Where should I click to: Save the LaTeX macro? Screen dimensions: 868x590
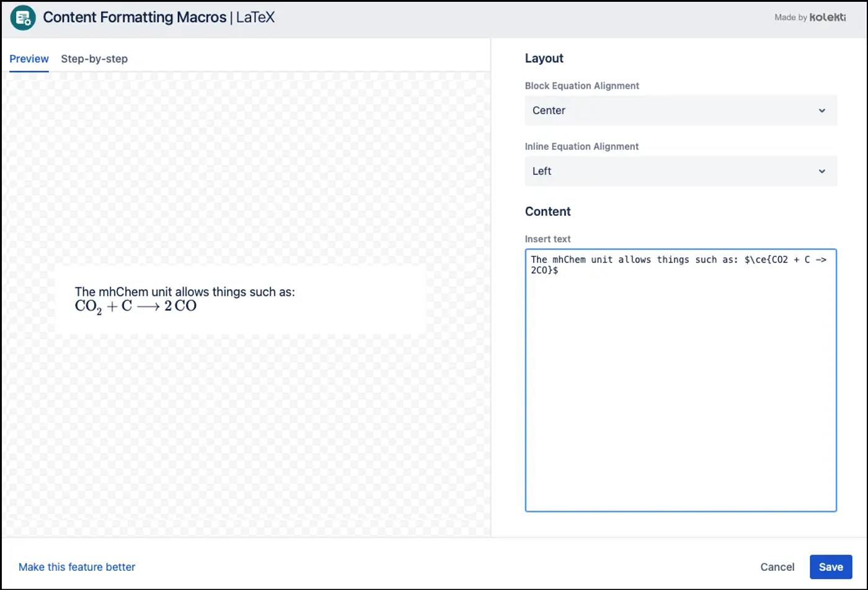point(831,567)
